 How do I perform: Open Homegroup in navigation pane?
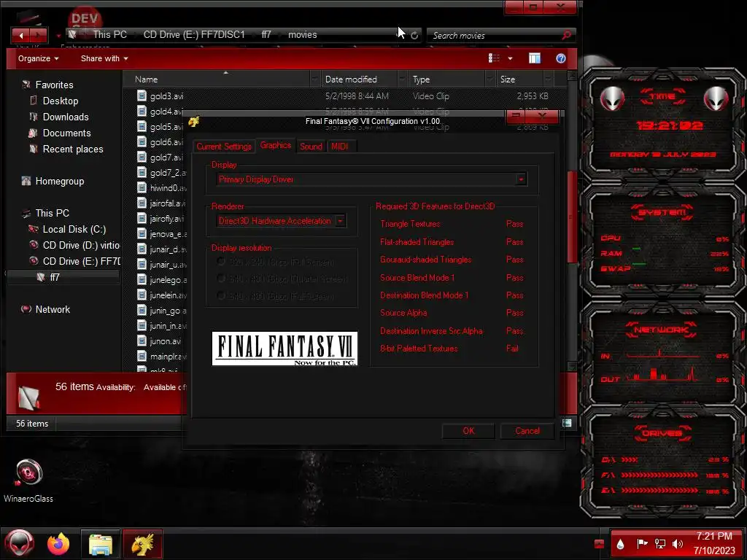point(60,182)
